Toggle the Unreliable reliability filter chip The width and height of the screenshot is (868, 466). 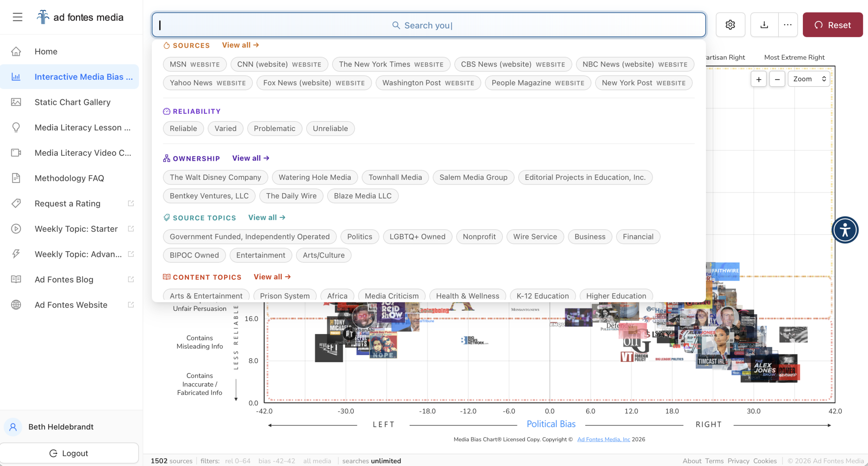click(x=330, y=128)
